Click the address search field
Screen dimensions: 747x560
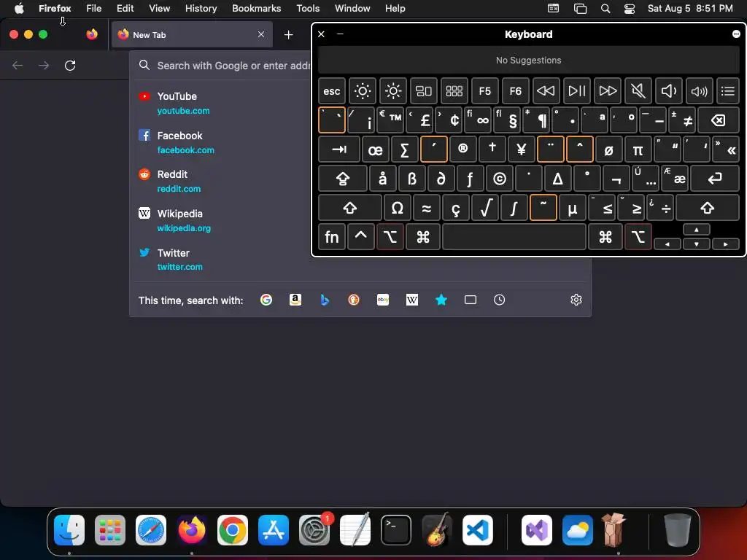click(x=222, y=65)
